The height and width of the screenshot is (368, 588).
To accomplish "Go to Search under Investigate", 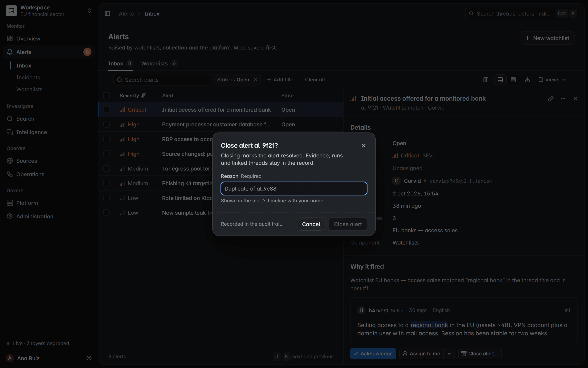I will click(49, 119).
